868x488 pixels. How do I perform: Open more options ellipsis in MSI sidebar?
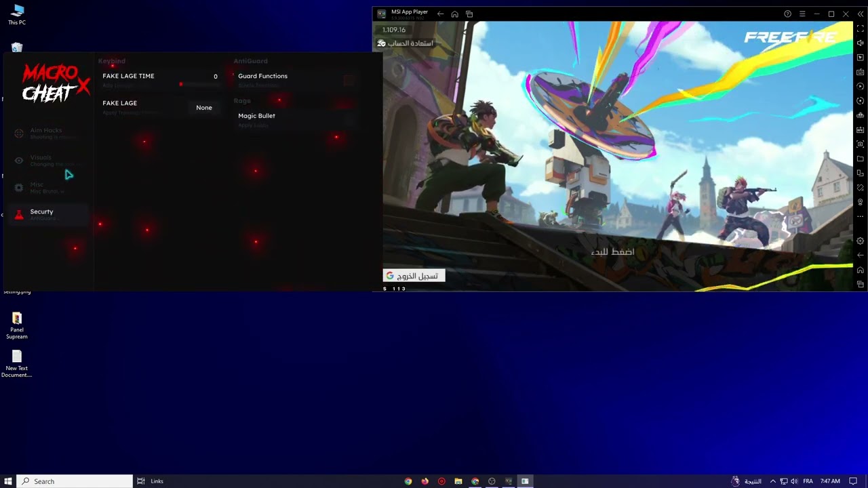[861, 216]
